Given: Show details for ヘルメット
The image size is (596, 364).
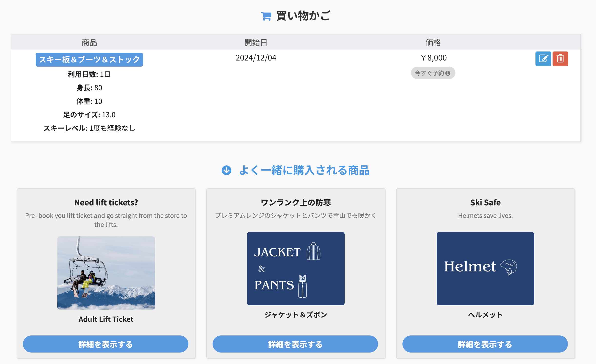Looking at the screenshot, I should (x=485, y=344).
